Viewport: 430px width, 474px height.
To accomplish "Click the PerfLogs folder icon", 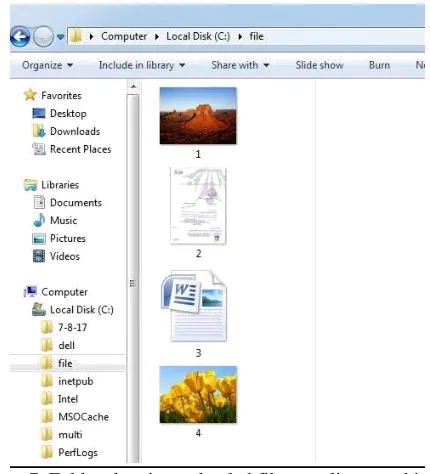I will coord(47,452).
